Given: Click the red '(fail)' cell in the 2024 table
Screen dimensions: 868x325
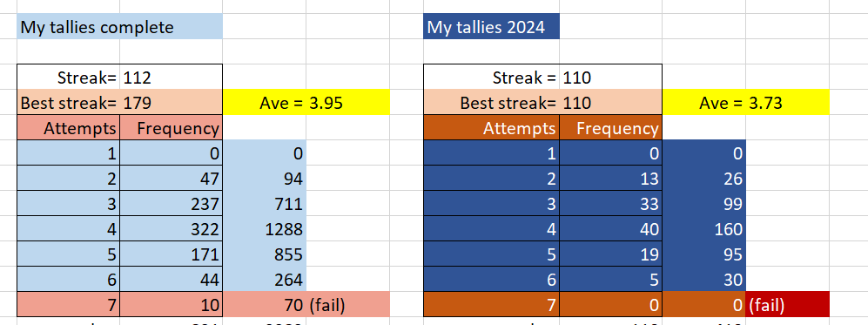Looking at the screenshot, I should pyautogui.click(x=788, y=304).
